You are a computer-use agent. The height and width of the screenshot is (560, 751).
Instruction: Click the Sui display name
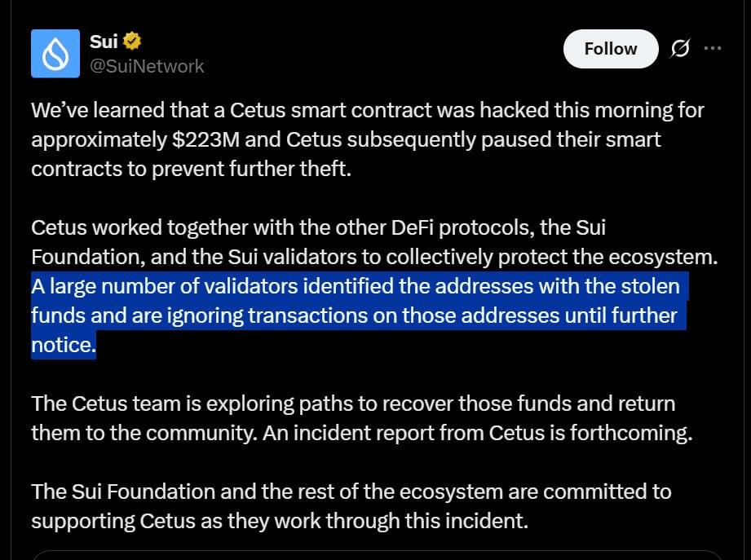pos(104,42)
